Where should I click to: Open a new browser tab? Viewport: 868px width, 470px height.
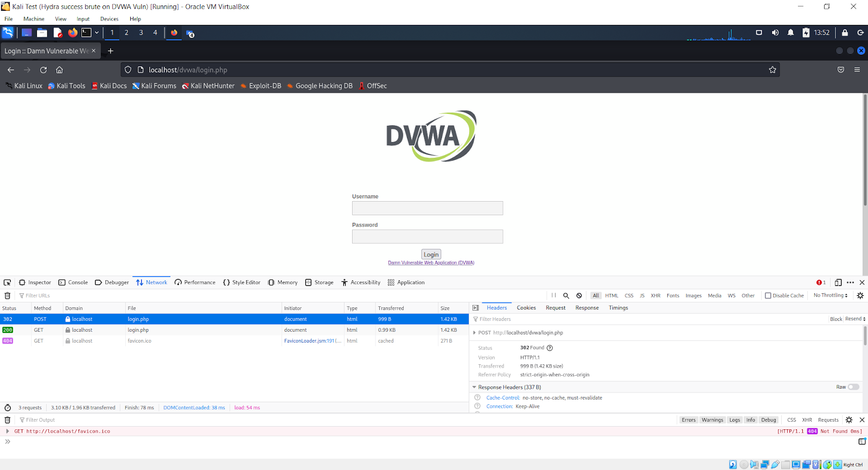point(111,51)
